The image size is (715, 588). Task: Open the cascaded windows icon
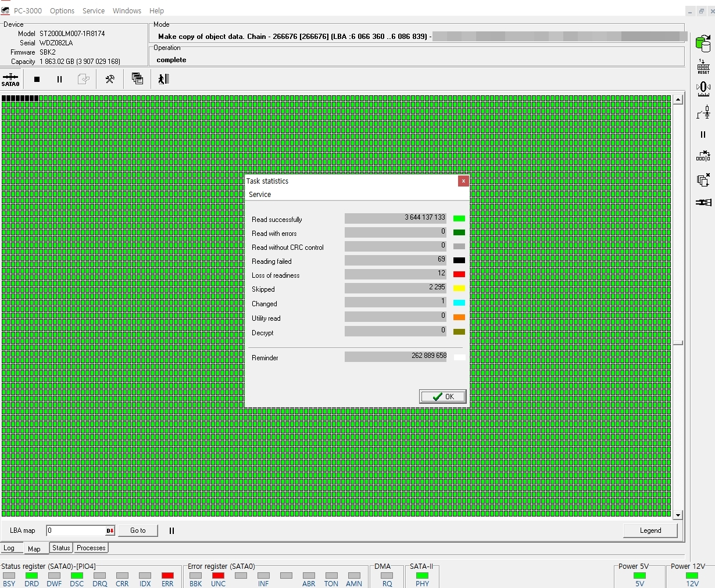tap(137, 78)
